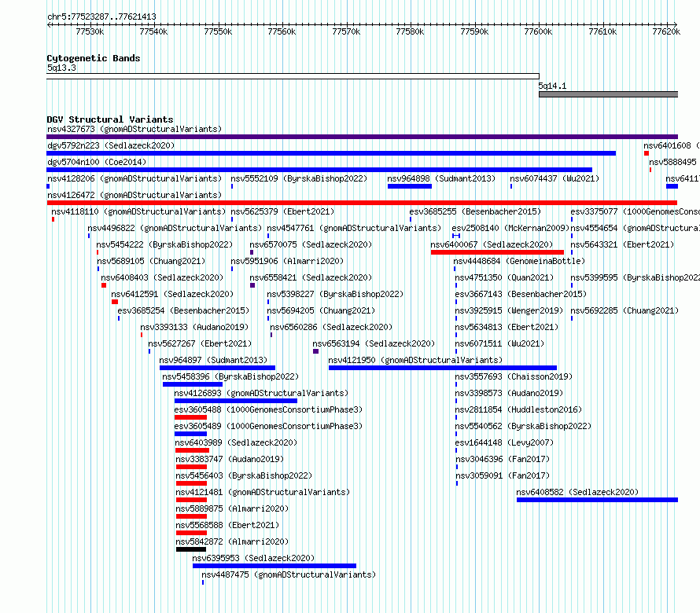Select the DGV Structural Variants track title
This screenshot has height=613, width=700.
[x=110, y=119]
